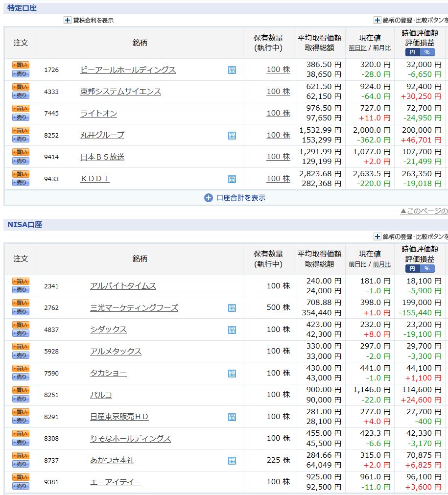This screenshot has height=495, width=448.
Task: Open calendar icon beside タカショー
Action: click(x=232, y=374)
